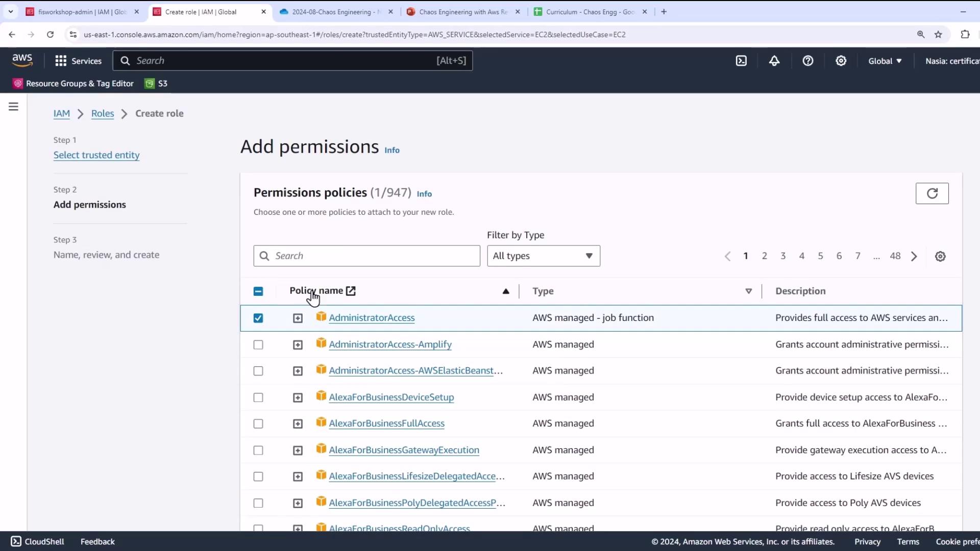The image size is (980, 551).
Task: Go to next page of policies
Action: pyautogui.click(x=914, y=256)
